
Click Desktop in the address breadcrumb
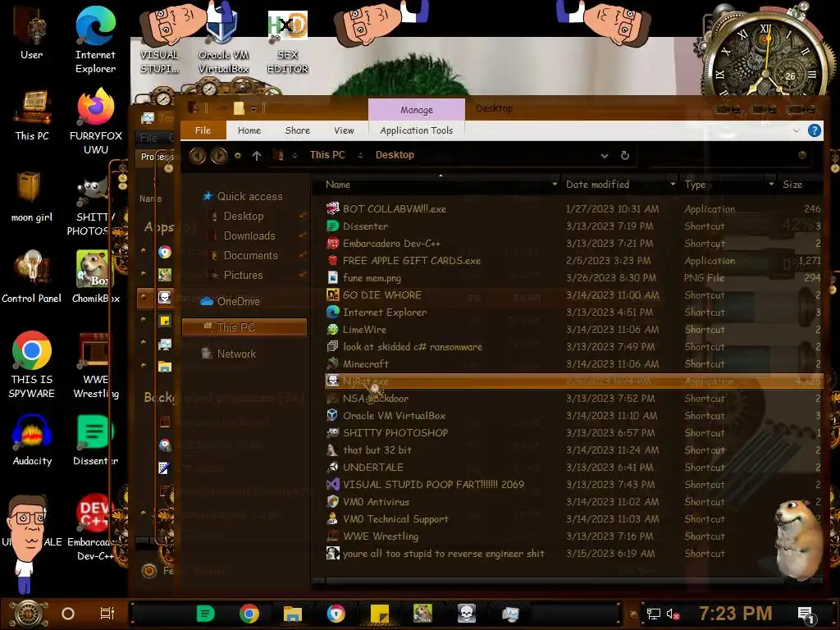click(x=395, y=155)
